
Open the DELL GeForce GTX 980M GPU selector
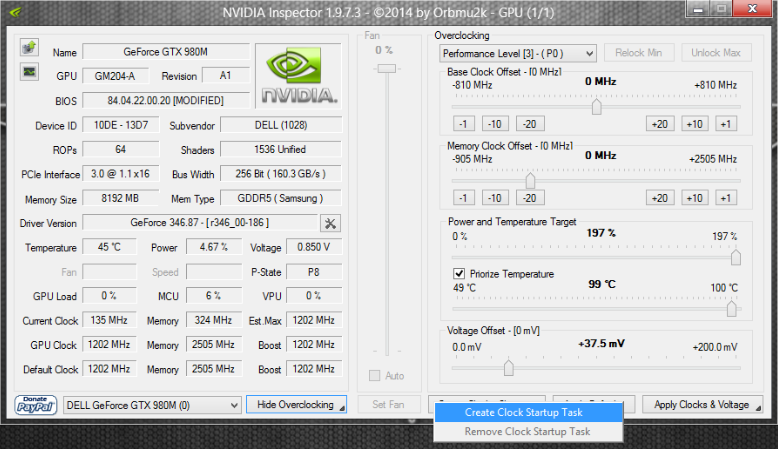(152, 405)
